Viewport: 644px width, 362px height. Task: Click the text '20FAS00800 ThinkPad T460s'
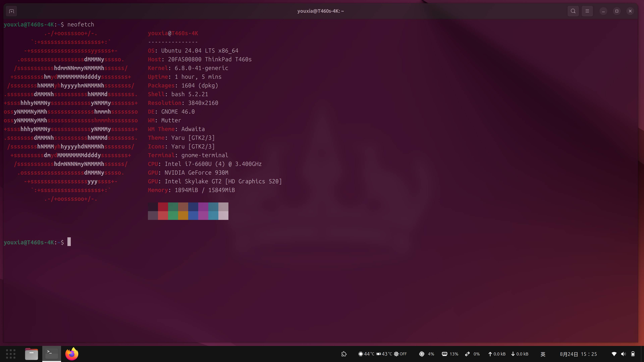pos(210,59)
